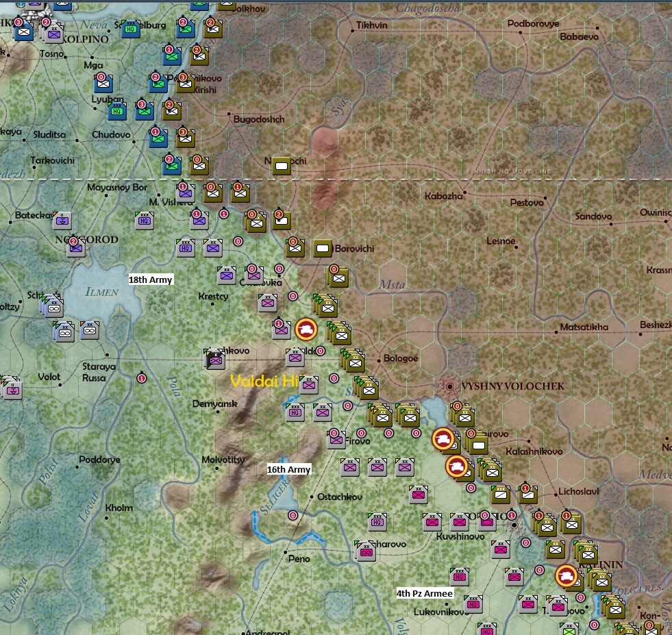This screenshot has width=672, height=635.
Task: Click the Poddorye town label
Action: 99,460
